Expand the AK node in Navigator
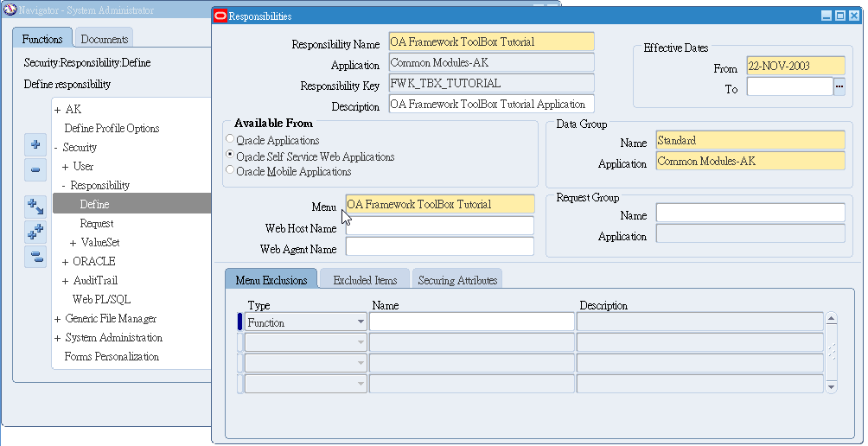The height and width of the screenshot is (446, 868). pos(57,110)
